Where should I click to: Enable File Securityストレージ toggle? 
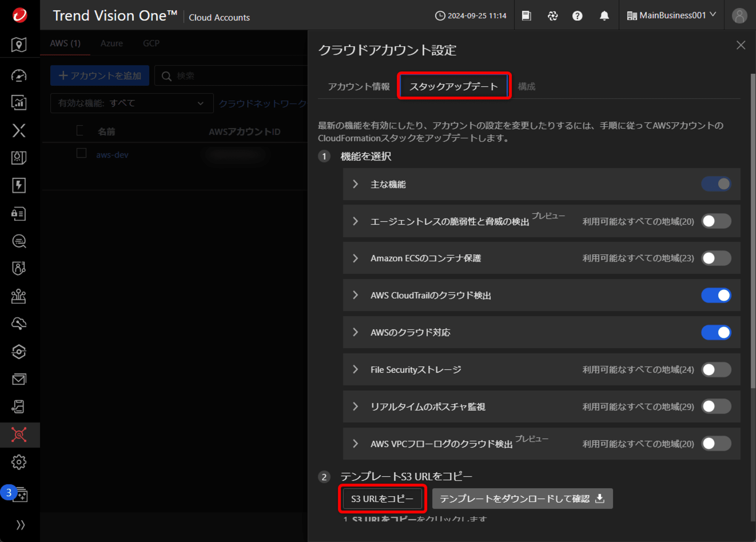[x=716, y=369]
